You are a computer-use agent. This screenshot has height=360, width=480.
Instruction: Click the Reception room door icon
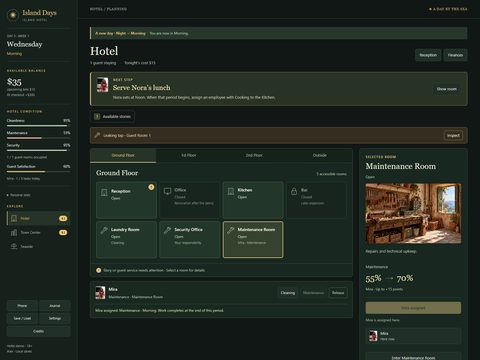(104, 192)
